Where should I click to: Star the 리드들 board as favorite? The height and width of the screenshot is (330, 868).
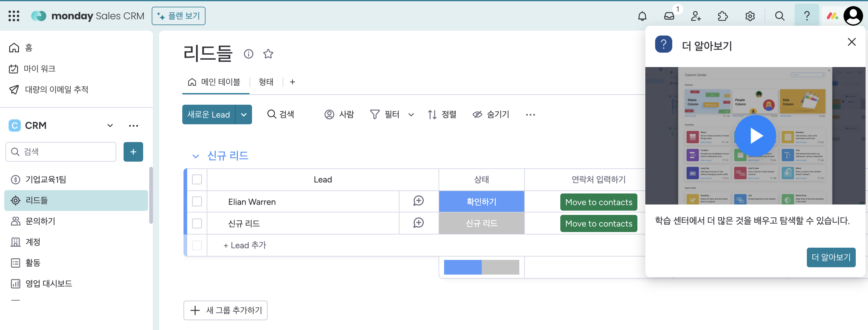268,54
